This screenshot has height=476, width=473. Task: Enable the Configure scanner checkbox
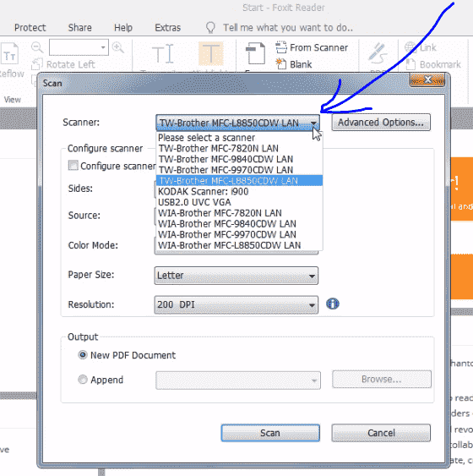73,166
